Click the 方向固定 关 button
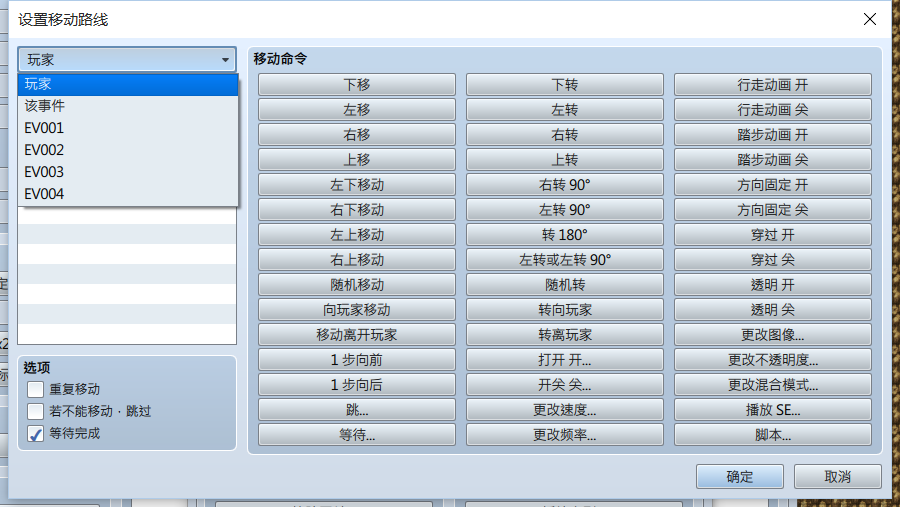This screenshot has height=507, width=900. pos(773,210)
